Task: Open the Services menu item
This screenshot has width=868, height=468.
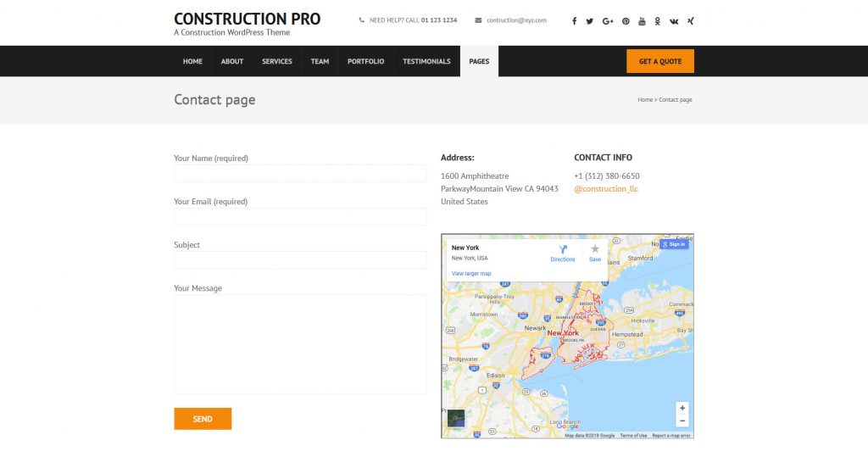Action: click(277, 62)
